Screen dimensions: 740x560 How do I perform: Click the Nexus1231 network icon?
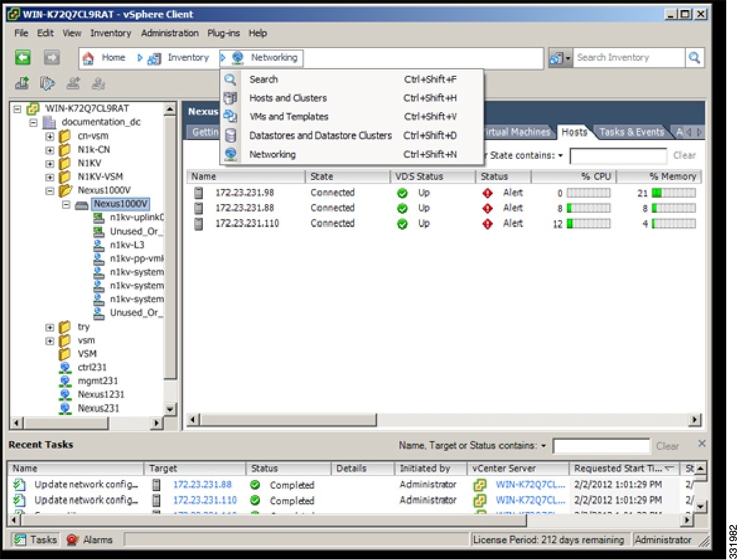pos(65,395)
